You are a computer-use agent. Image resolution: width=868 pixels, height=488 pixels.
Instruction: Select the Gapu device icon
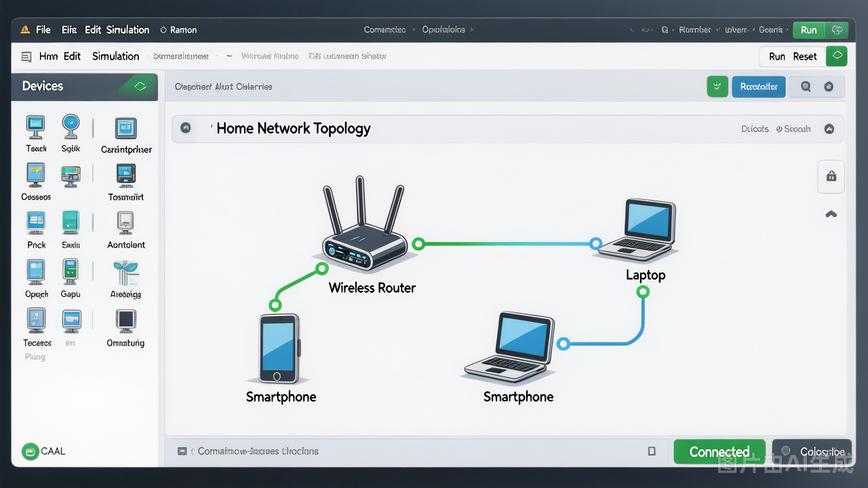(71, 272)
